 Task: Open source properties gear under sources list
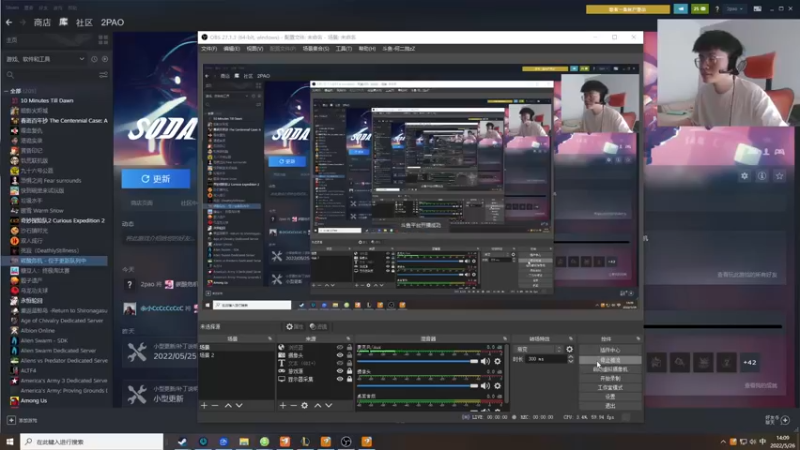tap(305, 406)
